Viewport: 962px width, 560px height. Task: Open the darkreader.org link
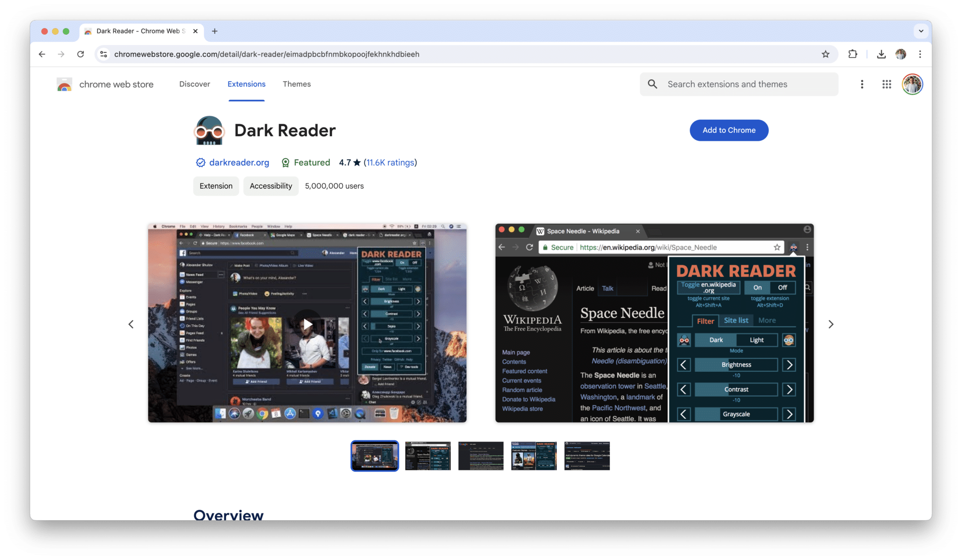click(239, 162)
